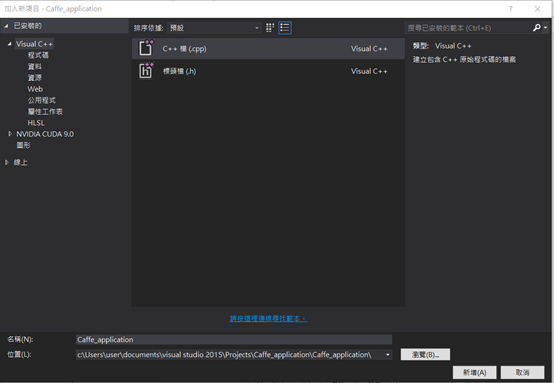
Task: Focus the 名稱 name input field
Action: point(234,340)
